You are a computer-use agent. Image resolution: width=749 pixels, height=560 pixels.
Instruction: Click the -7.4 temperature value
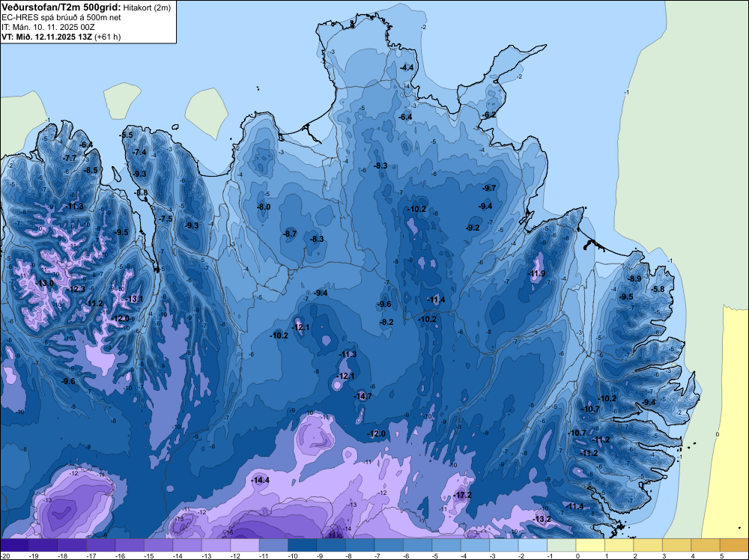[x=140, y=152]
